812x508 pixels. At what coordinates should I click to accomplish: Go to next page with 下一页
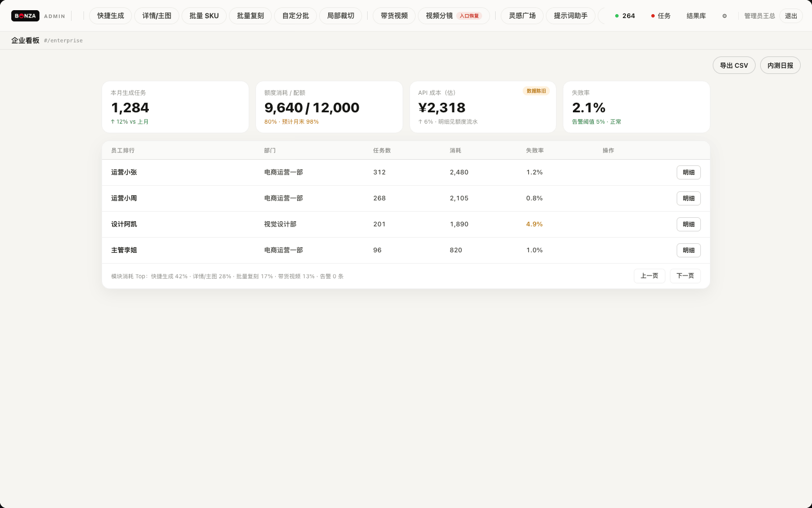click(x=685, y=275)
